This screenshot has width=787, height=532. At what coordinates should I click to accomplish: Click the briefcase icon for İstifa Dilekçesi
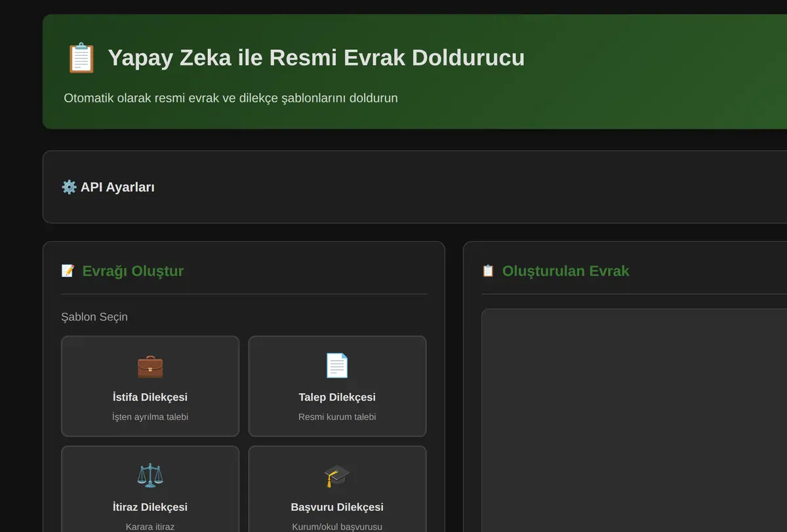click(150, 365)
